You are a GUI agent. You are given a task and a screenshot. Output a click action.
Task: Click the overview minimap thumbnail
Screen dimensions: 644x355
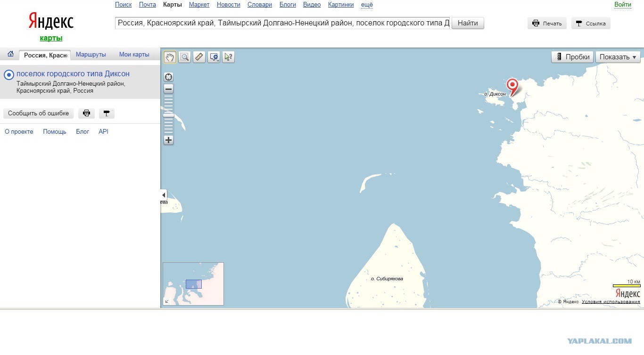coord(193,284)
